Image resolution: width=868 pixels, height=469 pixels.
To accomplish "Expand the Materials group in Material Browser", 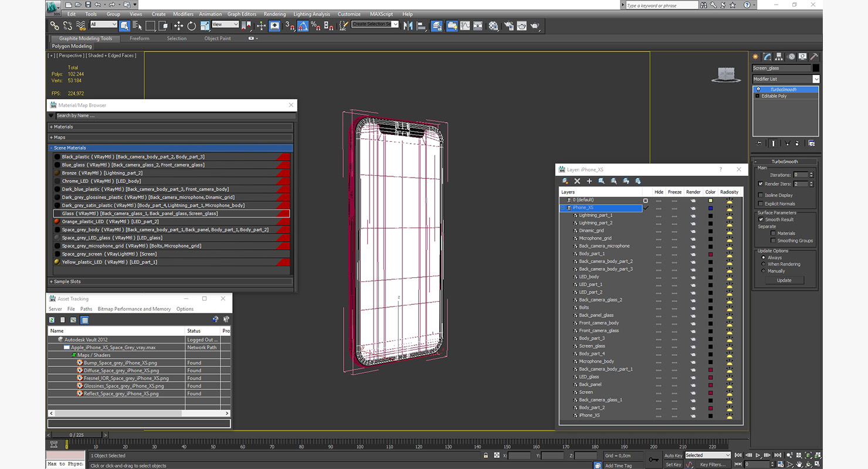I will [x=171, y=127].
